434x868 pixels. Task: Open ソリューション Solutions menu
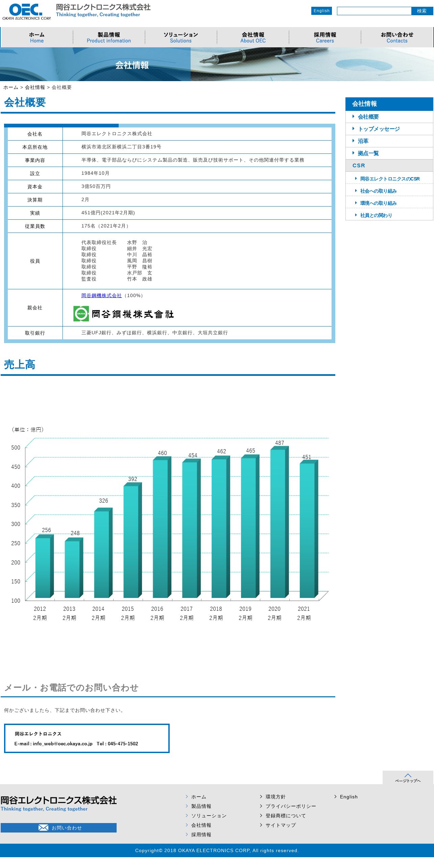181,38
